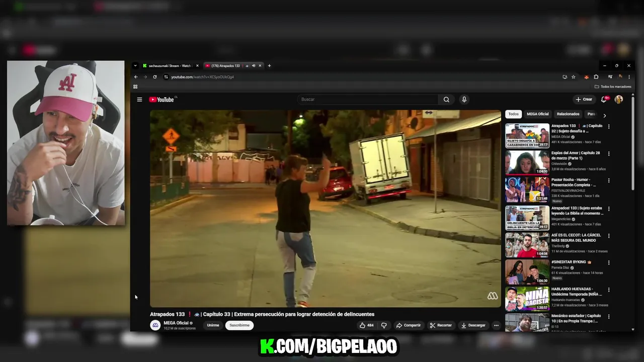Open the profile icon in browser toolbar
This screenshot has height=362, width=644.
tap(620, 77)
